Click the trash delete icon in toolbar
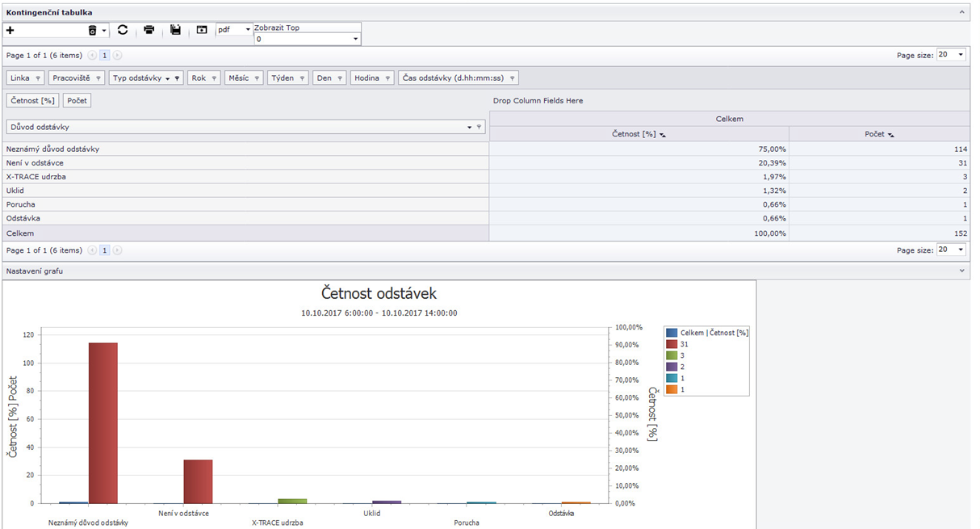980x529 pixels. [x=93, y=30]
